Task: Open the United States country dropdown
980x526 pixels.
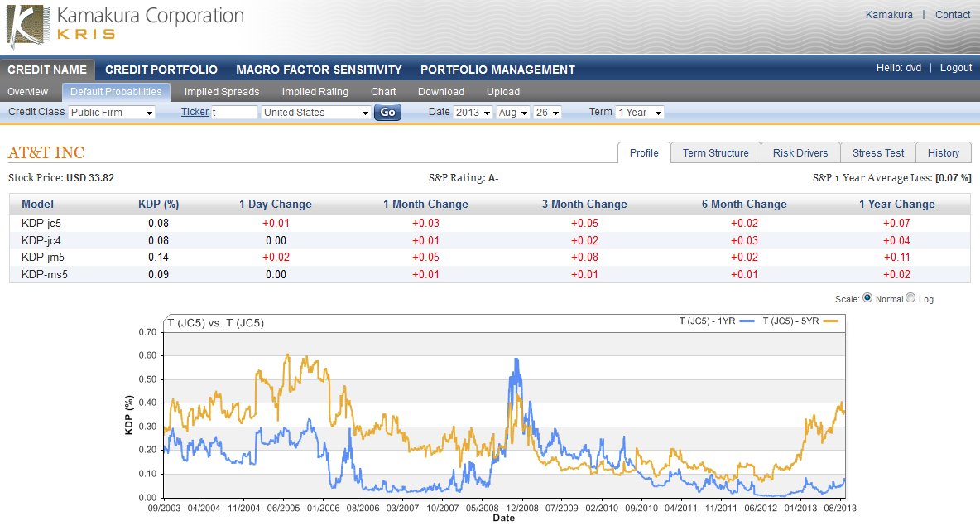Action: (315, 113)
